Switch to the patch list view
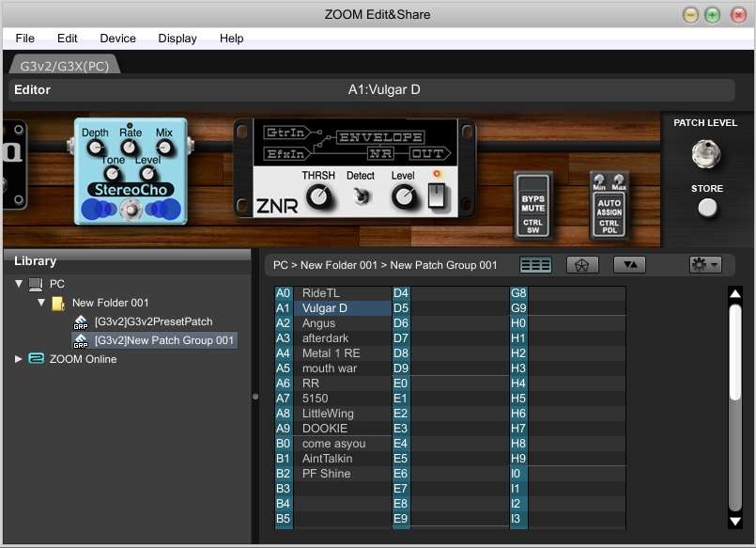Image resolution: width=756 pixels, height=548 pixels. coord(535,265)
